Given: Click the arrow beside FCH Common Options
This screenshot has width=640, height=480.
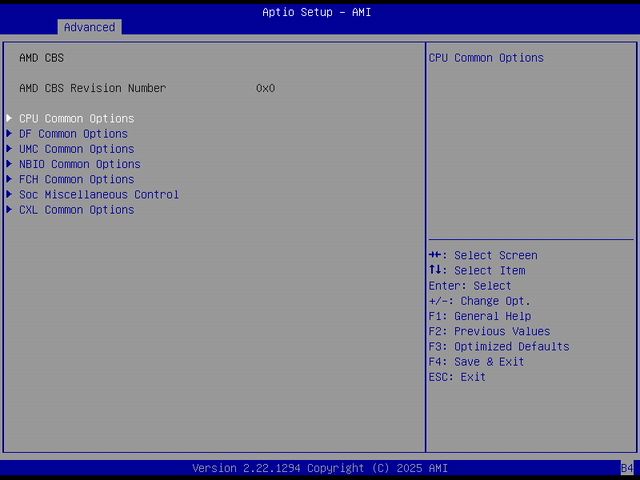Looking at the screenshot, I should coord(9,179).
